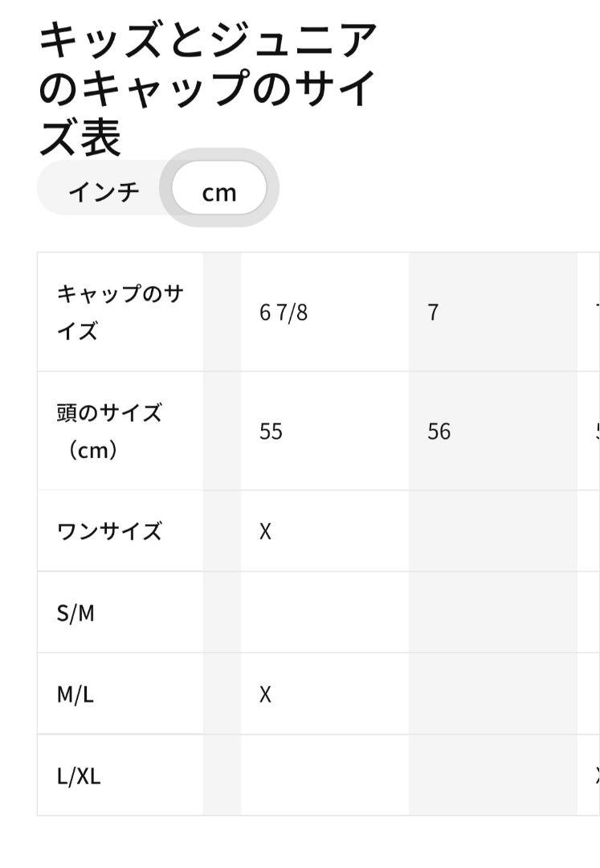Click empty M/L cell under size 7
This screenshot has height=868, width=600.
[x=493, y=694]
